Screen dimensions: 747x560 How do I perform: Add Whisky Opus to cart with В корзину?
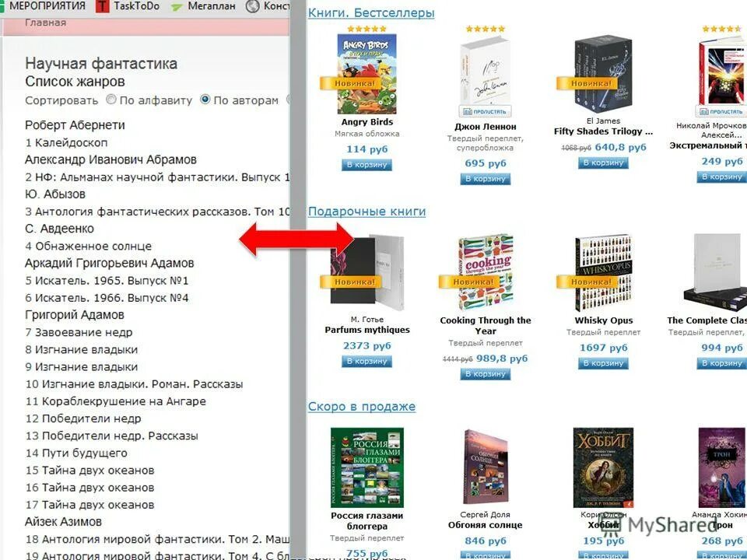[x=604, y=363]
